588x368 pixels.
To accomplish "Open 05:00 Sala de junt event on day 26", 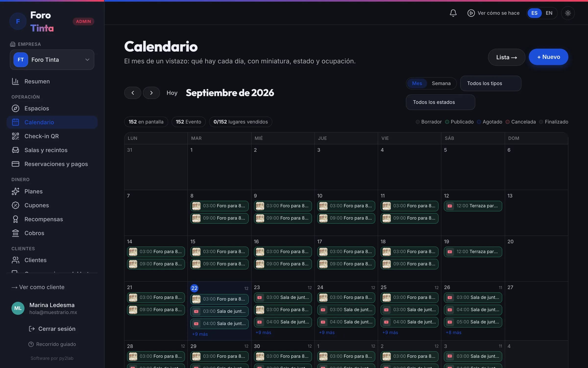I will pos(473,322).
